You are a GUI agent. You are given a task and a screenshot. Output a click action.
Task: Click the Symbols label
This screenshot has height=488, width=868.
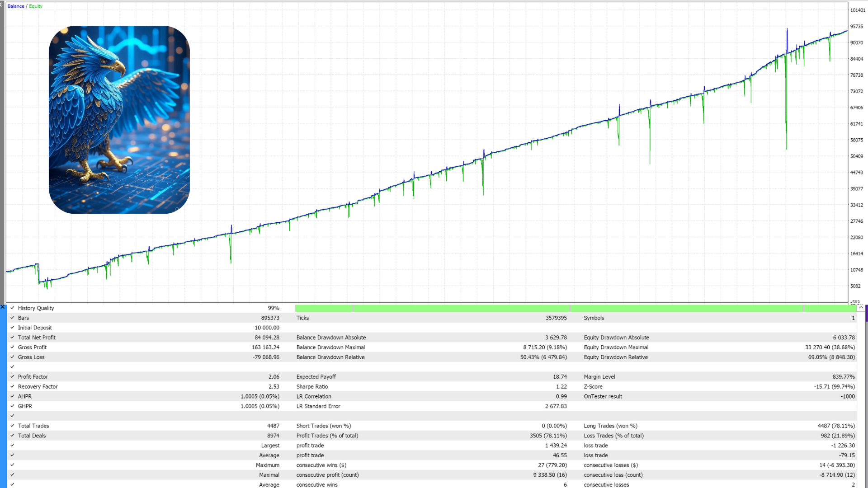(x=594, y=318)
